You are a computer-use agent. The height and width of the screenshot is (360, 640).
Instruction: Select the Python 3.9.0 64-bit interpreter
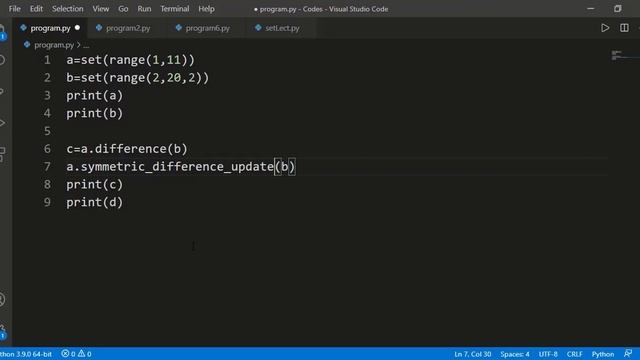coord(26,354)
